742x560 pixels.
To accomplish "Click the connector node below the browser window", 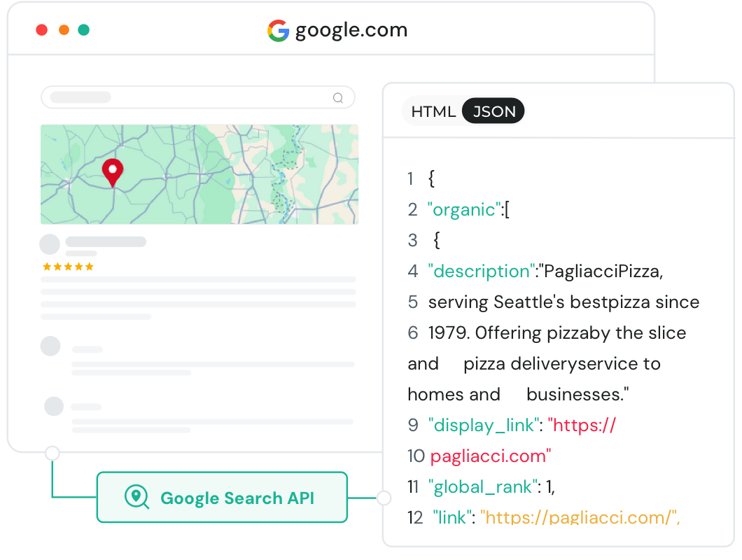I will [52, 454].
